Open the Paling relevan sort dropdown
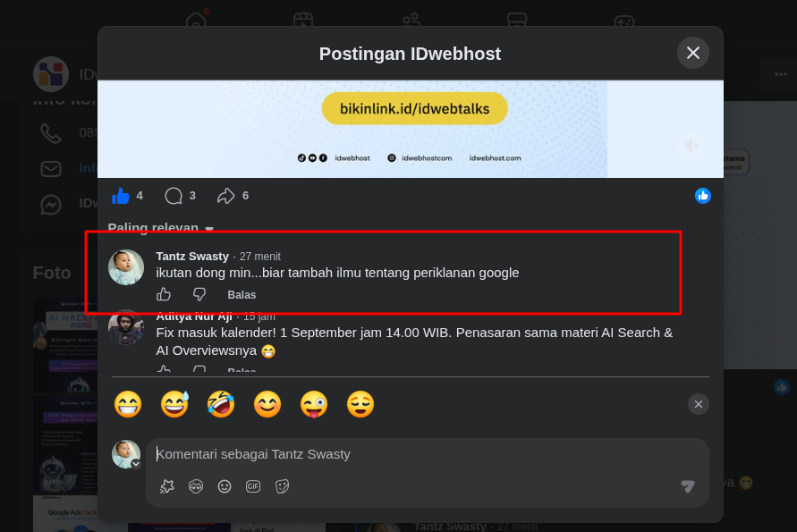This screenshot has width=797, height=532. pos(161,227)
